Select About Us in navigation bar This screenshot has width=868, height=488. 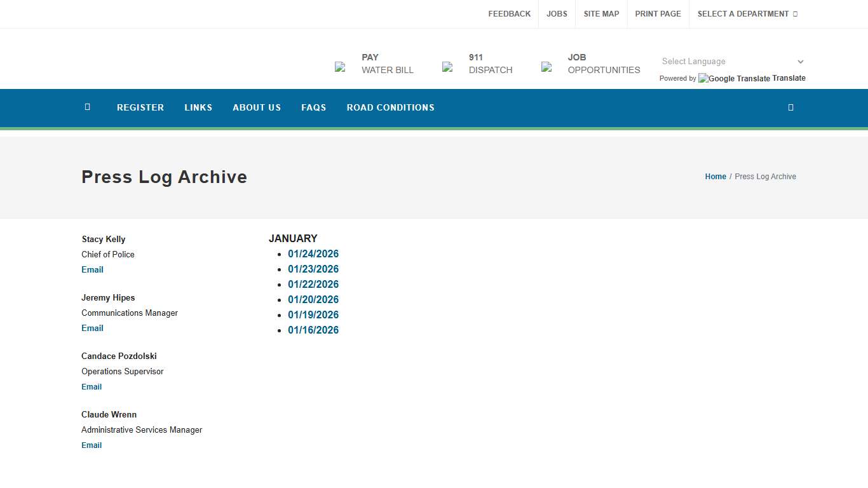(257, 107)
